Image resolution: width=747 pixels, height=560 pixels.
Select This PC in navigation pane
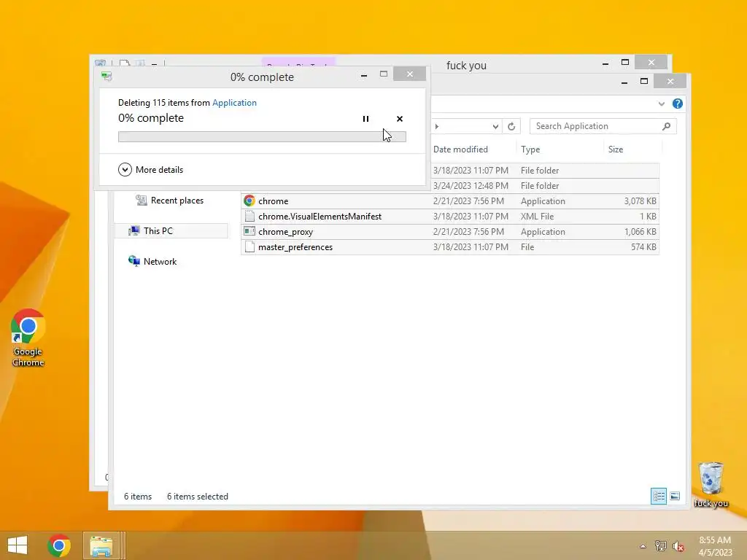[x=151, y=231]
